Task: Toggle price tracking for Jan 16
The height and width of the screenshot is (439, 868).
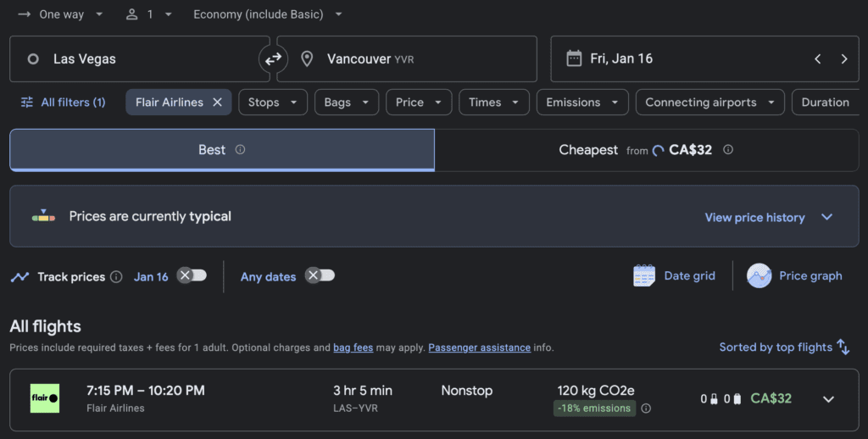Action: [192, 276]
